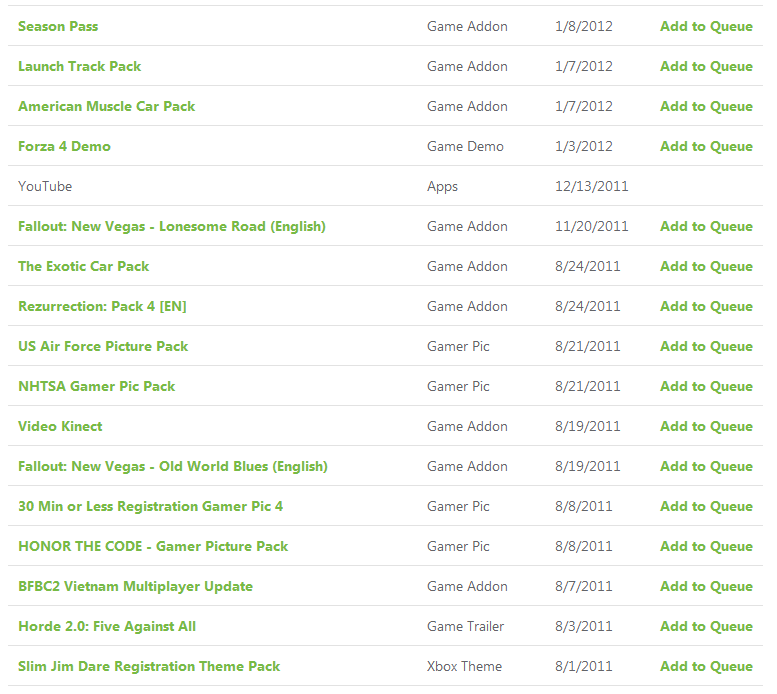This screenshot has width=777, height=694.
Task: Add BFBC2 Vietnam Update to queue
Action: [706, 587]
